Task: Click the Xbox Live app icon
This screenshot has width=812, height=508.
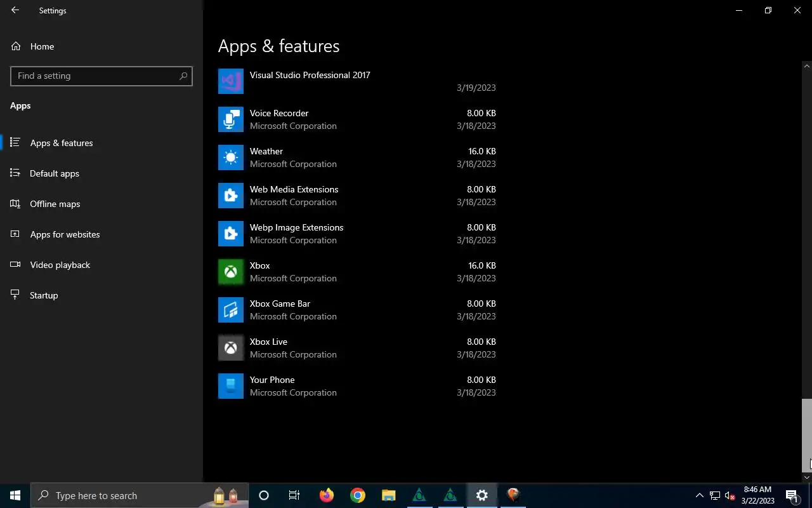Action: tap(231, 348)
